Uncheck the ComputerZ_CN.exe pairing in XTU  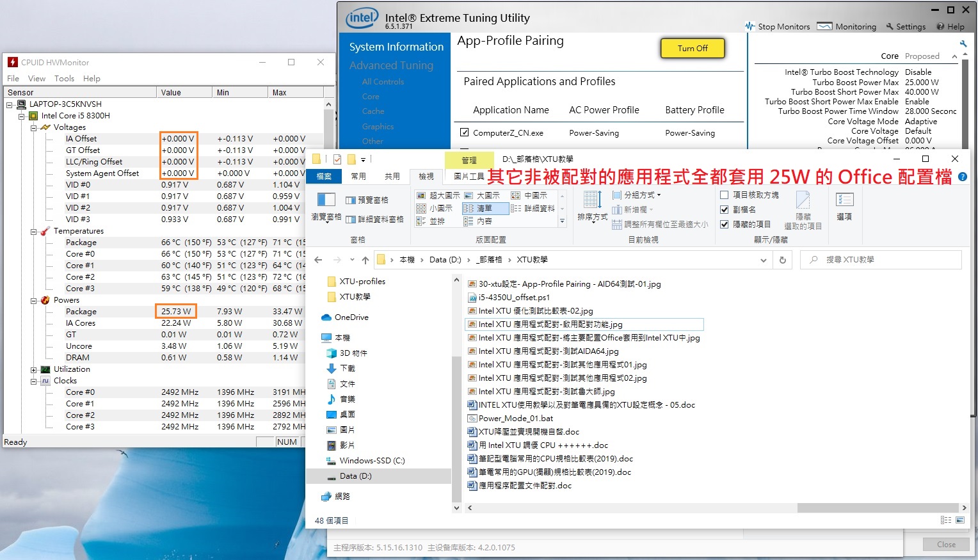465,133
